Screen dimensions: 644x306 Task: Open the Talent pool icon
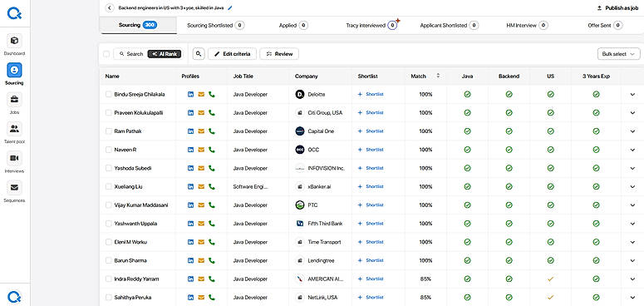click(x=14, y=129)
